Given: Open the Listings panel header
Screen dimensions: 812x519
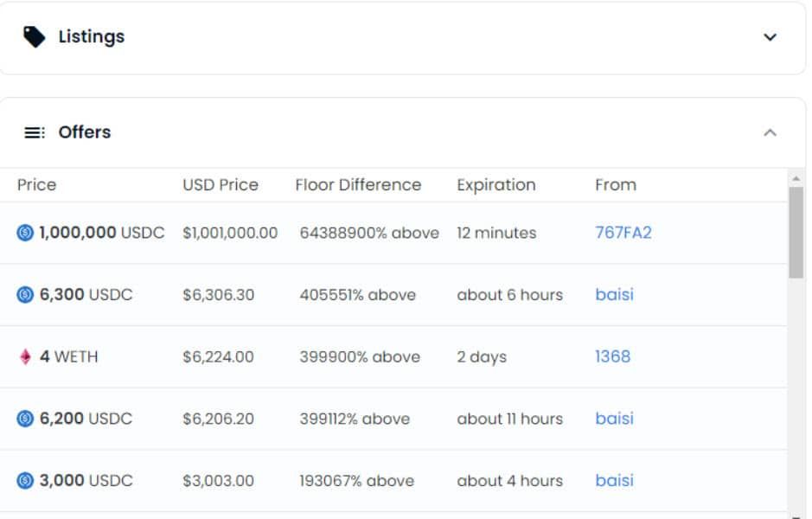Looking at the screenshot, I should (x=402, y=37).
